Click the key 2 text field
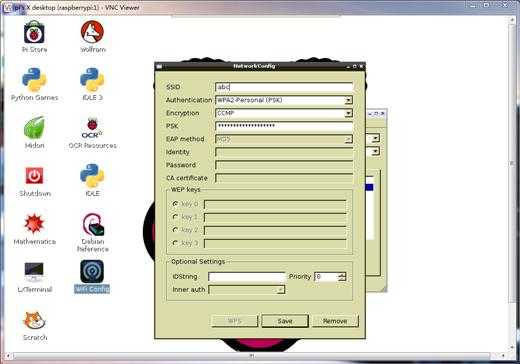520x364 pixels. click(x=275, y=230)
